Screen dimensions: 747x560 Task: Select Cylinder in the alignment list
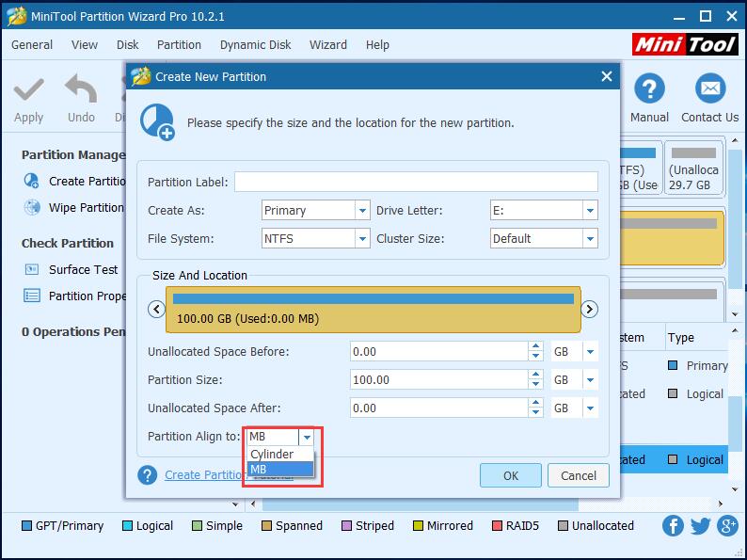[280, 454]
